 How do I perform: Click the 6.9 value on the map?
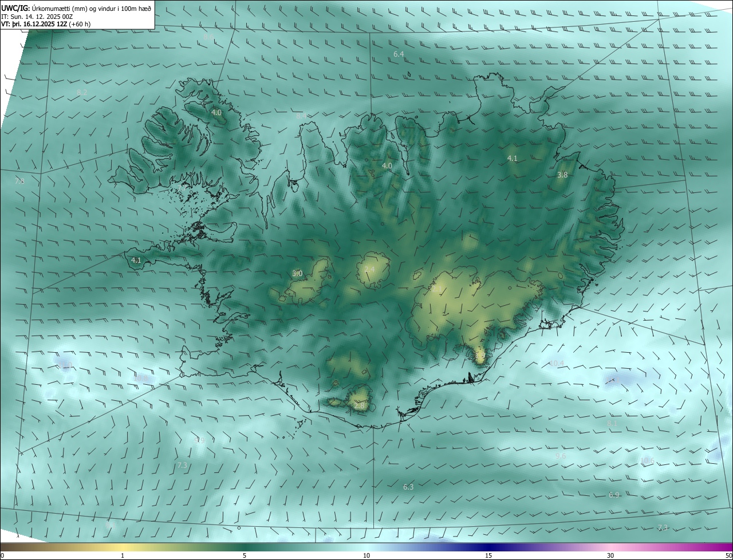[614, 495]
